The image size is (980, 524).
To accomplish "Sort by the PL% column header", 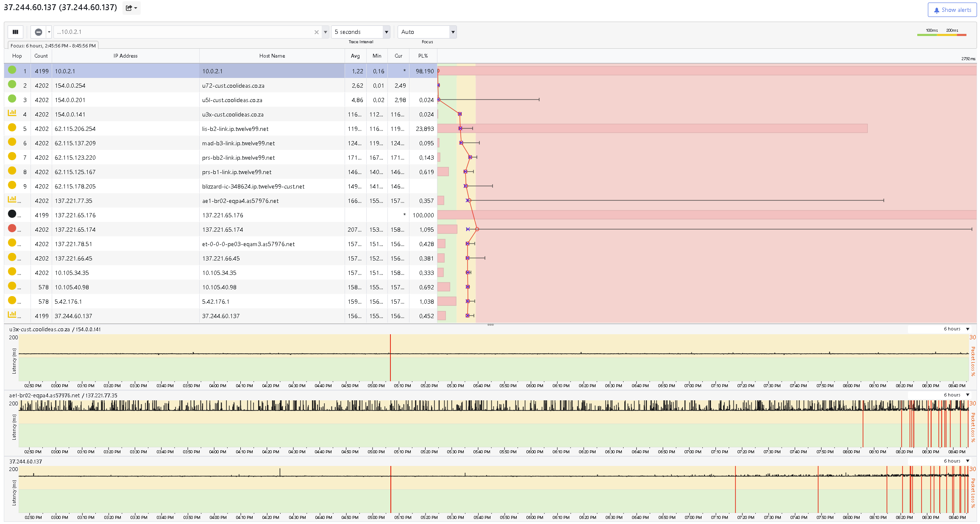I will point(423,56).
